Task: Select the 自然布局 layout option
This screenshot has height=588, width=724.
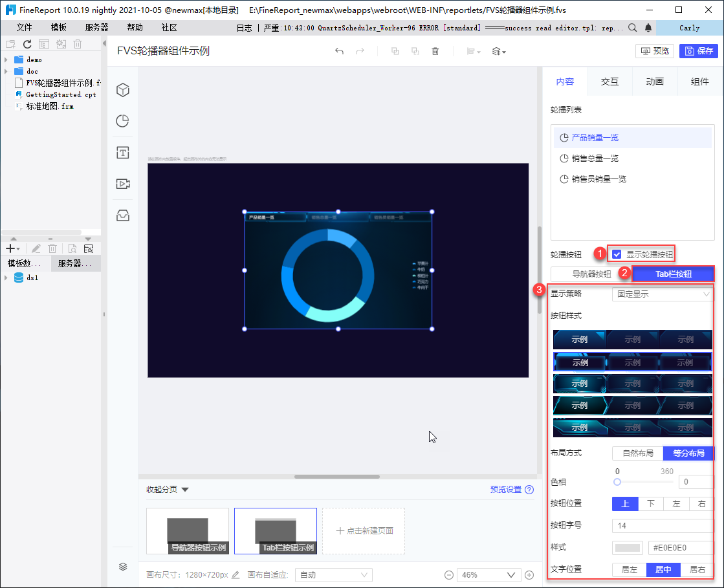Action: click(637, 453)
